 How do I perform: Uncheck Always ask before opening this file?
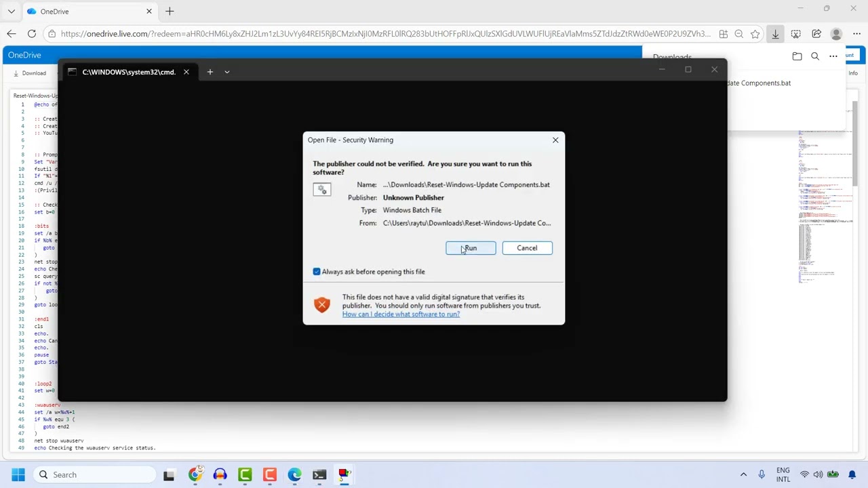coord(317,272)
